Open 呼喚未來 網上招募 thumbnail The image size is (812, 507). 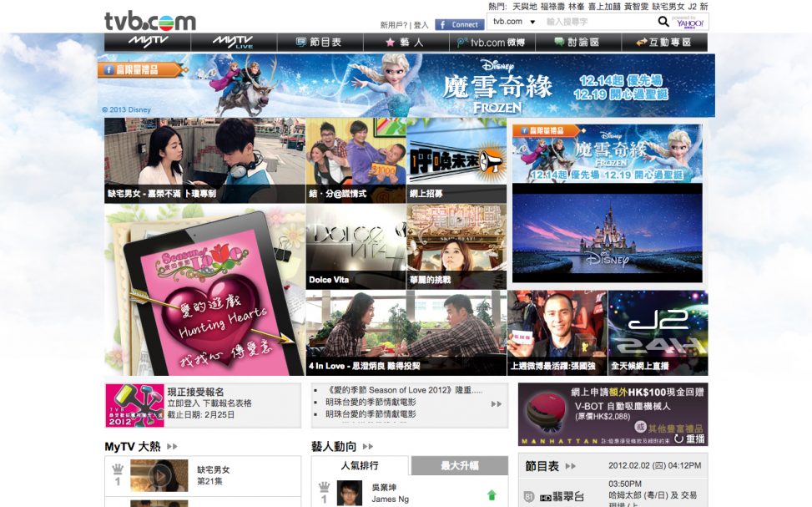coord(456,160)
